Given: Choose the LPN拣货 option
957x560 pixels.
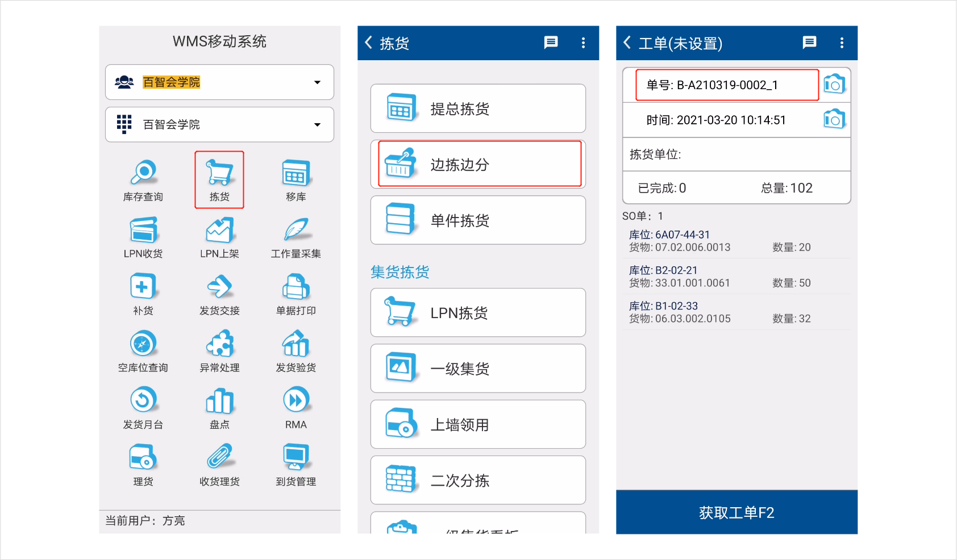Looking at the screenshot, I should 478,312.
